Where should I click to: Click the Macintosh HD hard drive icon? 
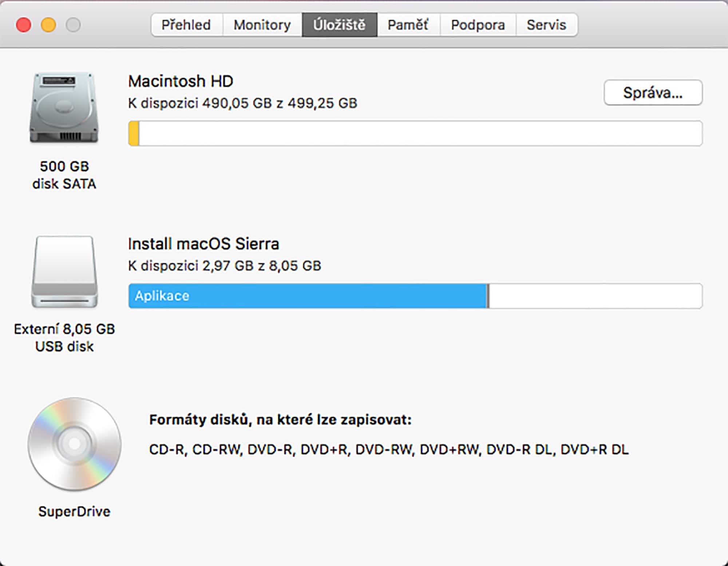[x=64, y=108]
